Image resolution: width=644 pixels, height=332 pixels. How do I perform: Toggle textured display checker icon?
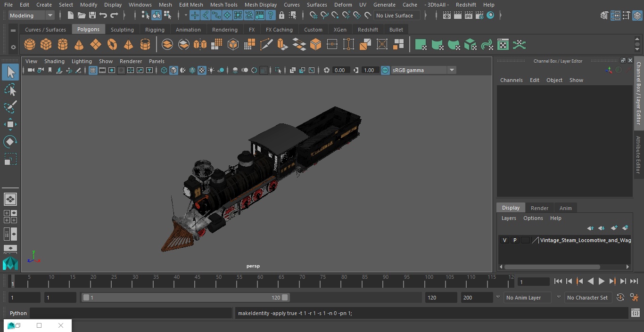point(202,70)
